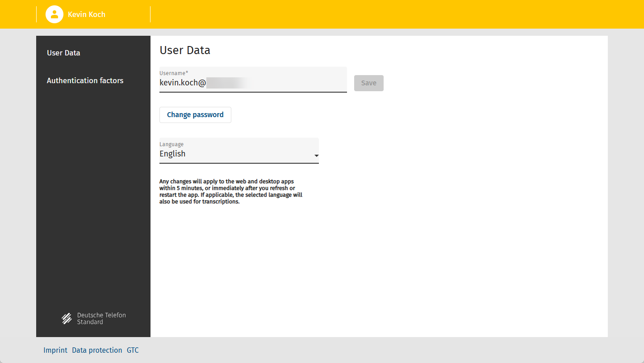This screenshot has width=644, height=363.
Task: Open the Data protection footer link
Action: click(97, 350)
